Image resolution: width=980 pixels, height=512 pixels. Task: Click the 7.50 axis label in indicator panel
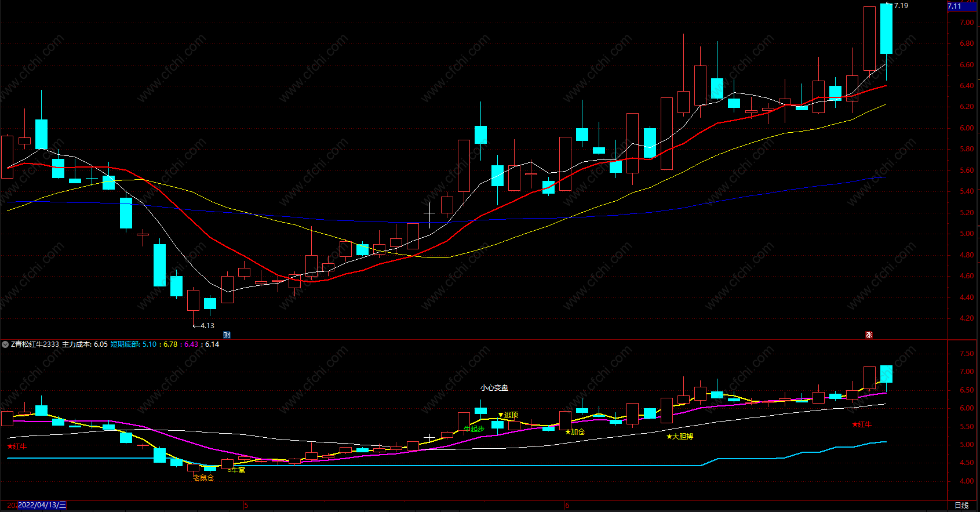(967, 354)
